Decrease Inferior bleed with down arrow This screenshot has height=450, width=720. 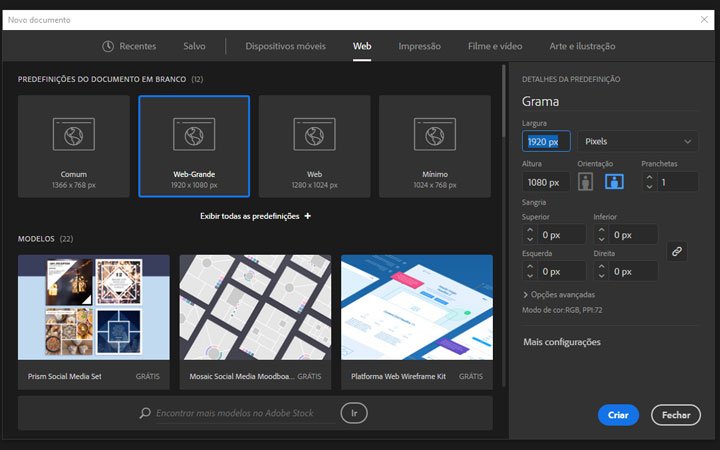[x=602, y=239]
